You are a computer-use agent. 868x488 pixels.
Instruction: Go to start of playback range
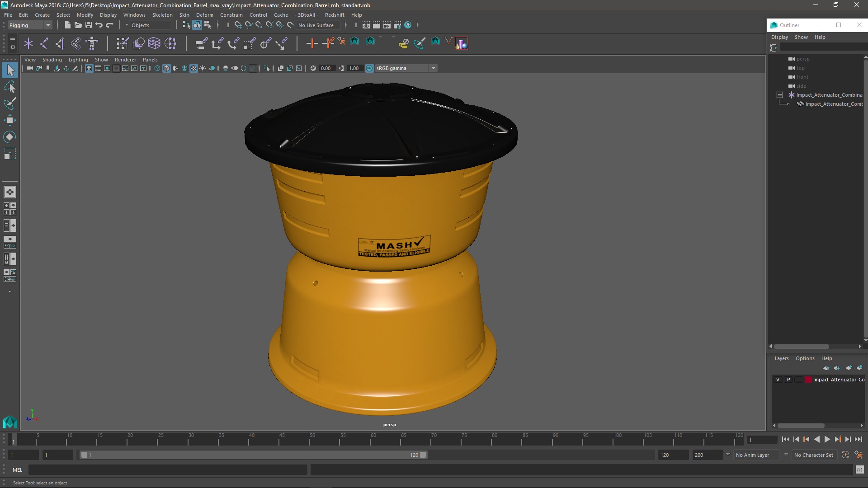[785, 439]
